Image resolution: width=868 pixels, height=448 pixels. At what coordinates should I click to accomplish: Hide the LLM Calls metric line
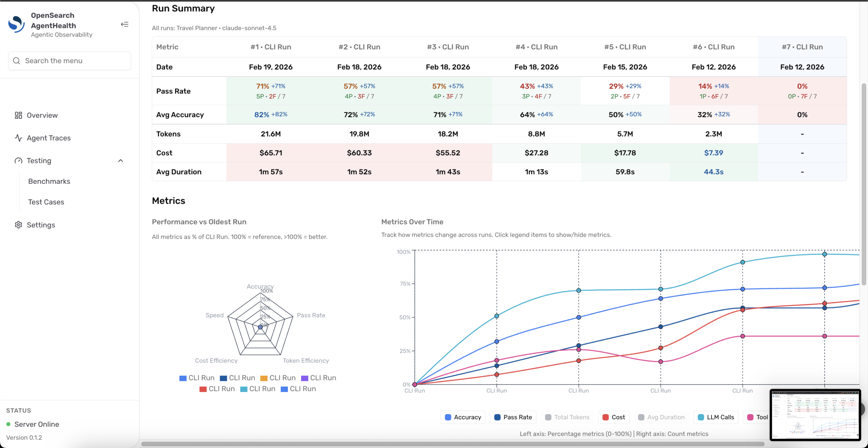click(715, 417)
